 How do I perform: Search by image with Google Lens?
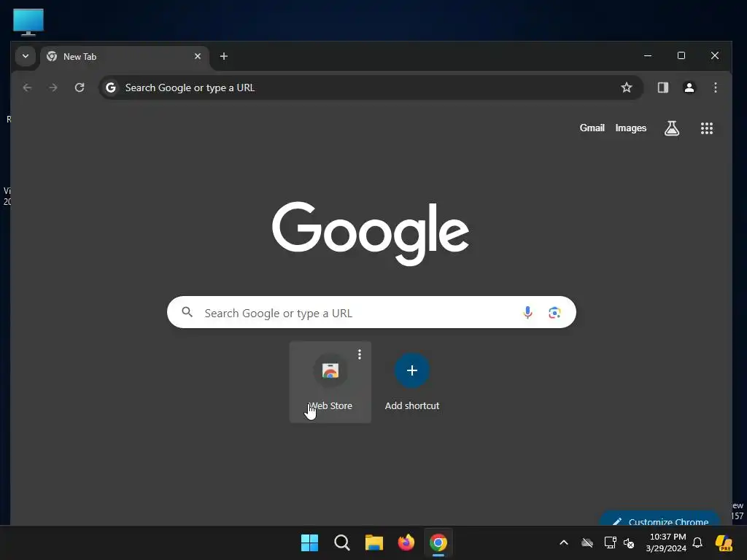pyautogui.click(x=554, y=312)
